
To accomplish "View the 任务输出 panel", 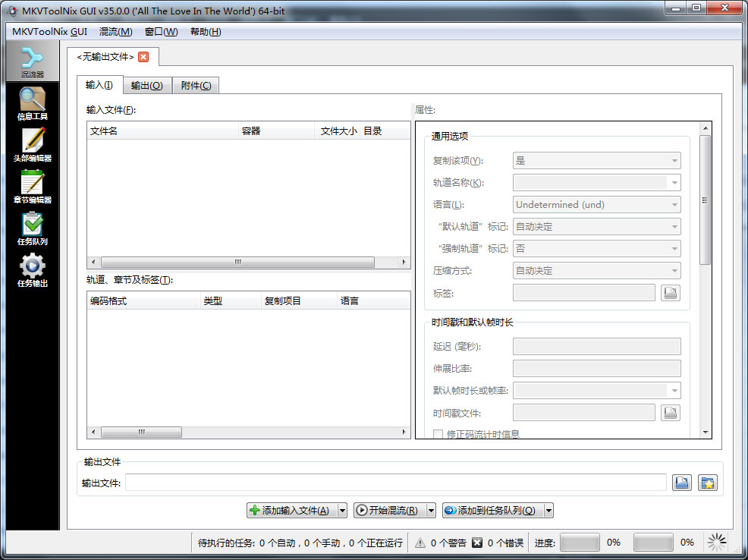I will coord(32,271).
